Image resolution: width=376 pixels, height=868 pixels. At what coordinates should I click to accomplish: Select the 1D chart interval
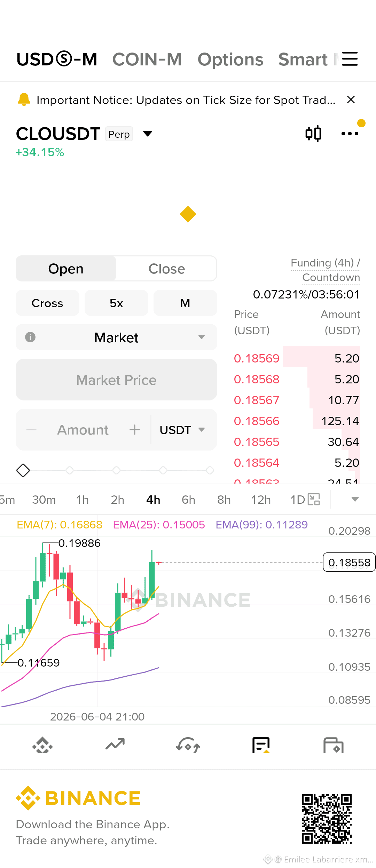(298, 500)
